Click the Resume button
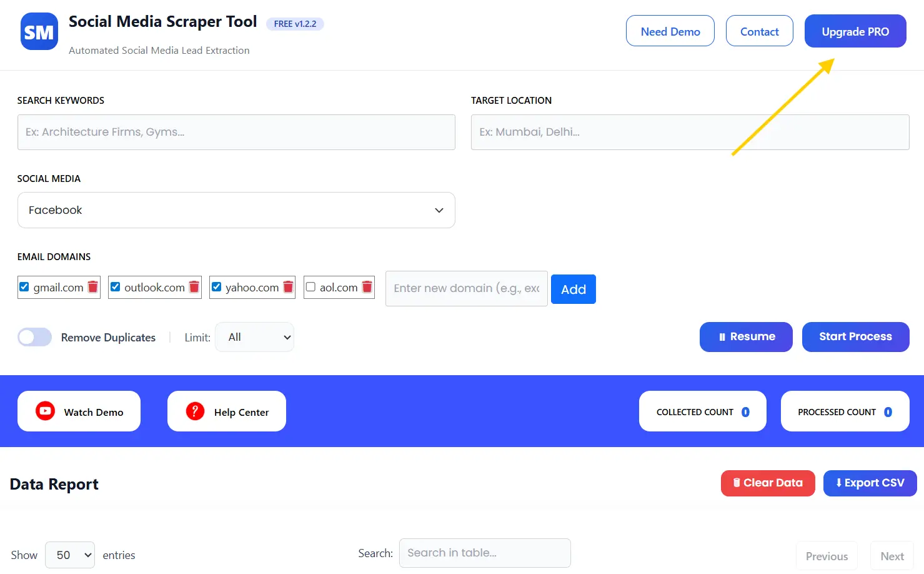The width and height of the screenshot is (924, 574). pos(746,337)
